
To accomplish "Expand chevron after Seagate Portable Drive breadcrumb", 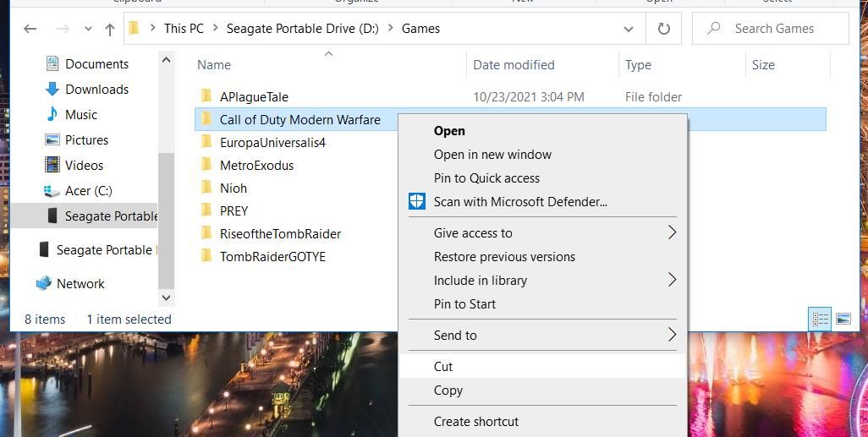I will pos(390,28).
